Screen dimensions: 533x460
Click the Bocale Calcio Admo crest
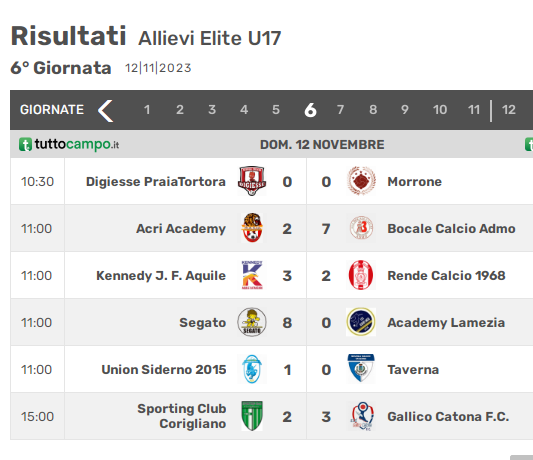click(361, 228)
